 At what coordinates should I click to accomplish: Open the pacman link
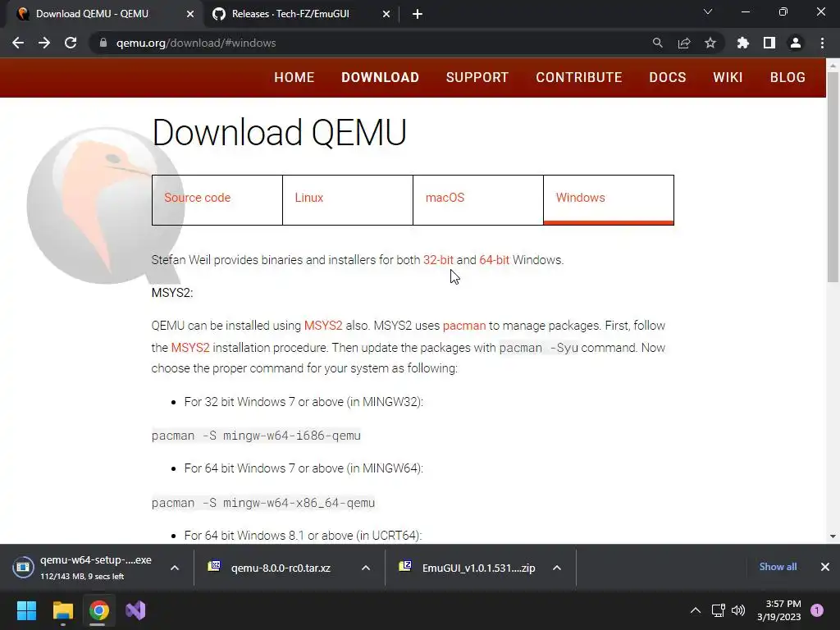[x=464, y=326]
